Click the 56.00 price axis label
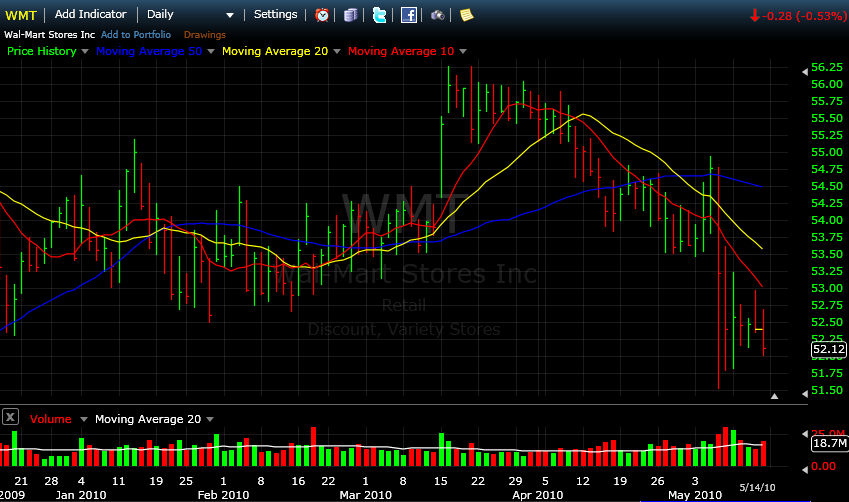This screenshot has height=502, width=849. tap(827, 84)
